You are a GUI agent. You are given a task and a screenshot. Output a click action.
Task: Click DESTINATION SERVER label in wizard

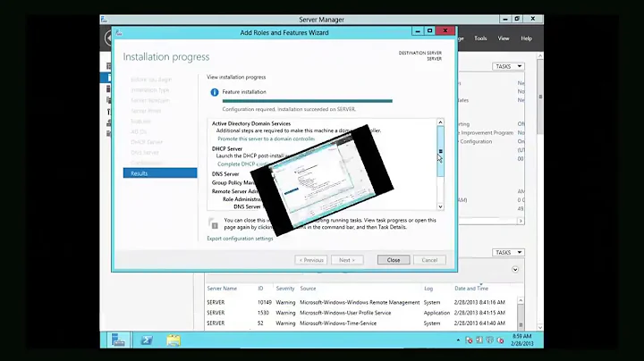pyautogui.click(x=419, y=53)
